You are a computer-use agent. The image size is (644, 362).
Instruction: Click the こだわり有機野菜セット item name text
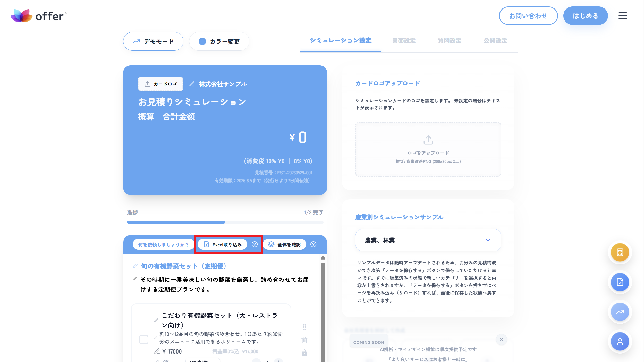(219, 320)
